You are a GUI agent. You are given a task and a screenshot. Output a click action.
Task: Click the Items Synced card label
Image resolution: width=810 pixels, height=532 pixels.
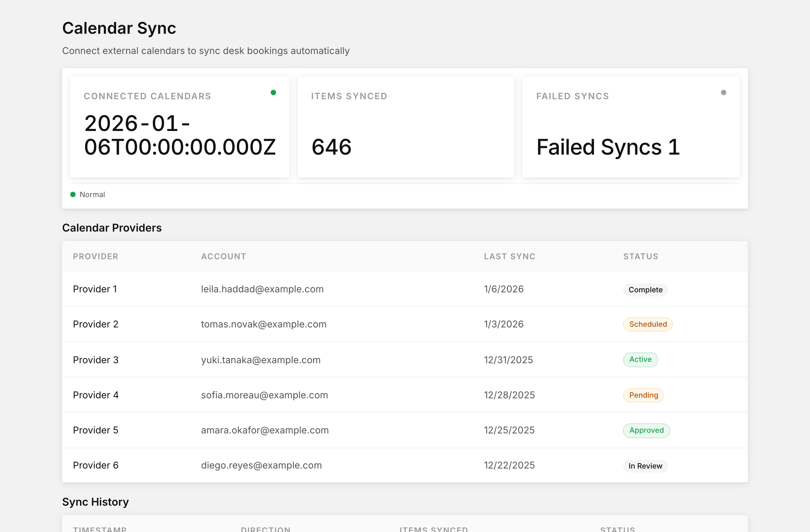[x=349, y=96]
